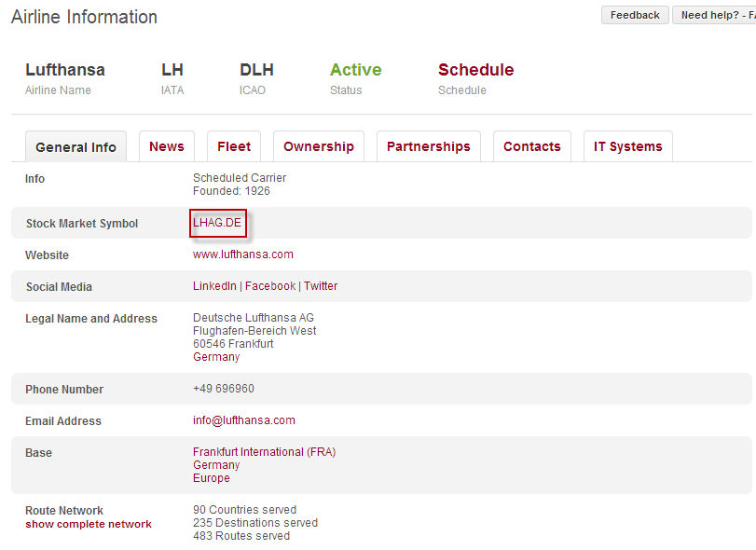Expand show complete network link
756x550 pixels.
pyautogui.click(x=89, y=524)
